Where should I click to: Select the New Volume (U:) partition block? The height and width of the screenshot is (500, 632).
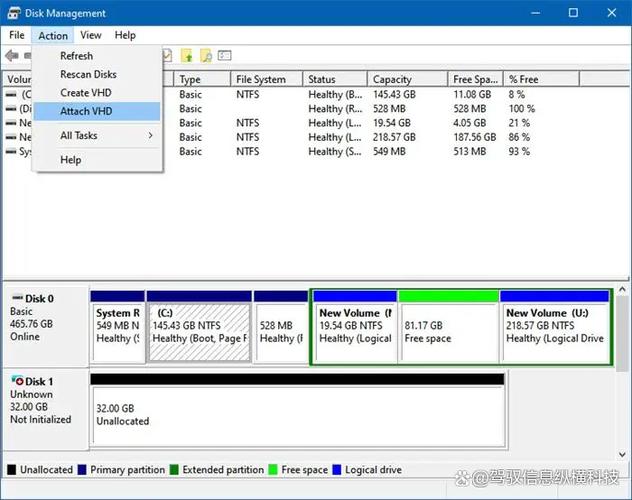tap(555, 327)
